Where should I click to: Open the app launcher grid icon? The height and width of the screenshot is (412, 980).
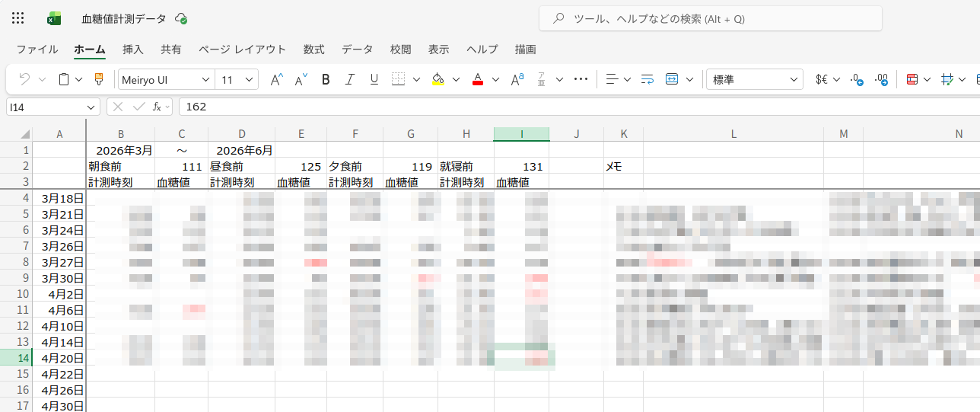pyautogui.click(x=18, y=18)
